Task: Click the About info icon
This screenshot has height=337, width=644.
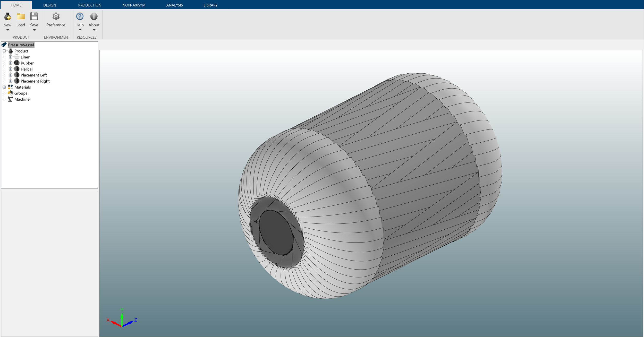Action: click(x=94, y=17)
